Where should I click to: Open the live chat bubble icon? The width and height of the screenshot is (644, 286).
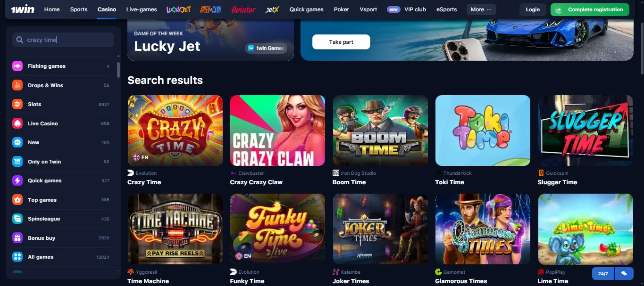pyautogui.click(x=624, y=273)
